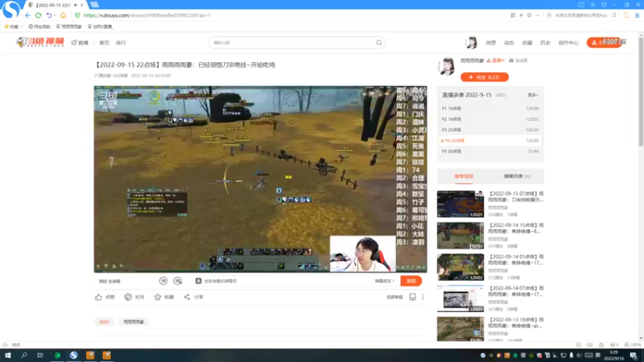The image size is (644, 362).
Task: Click the Douyu video search input
Action: coord(292,43)
